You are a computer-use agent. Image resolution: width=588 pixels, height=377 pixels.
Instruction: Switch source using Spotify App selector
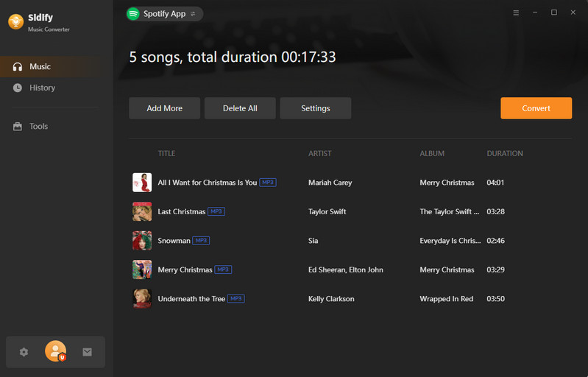point(165,14)
